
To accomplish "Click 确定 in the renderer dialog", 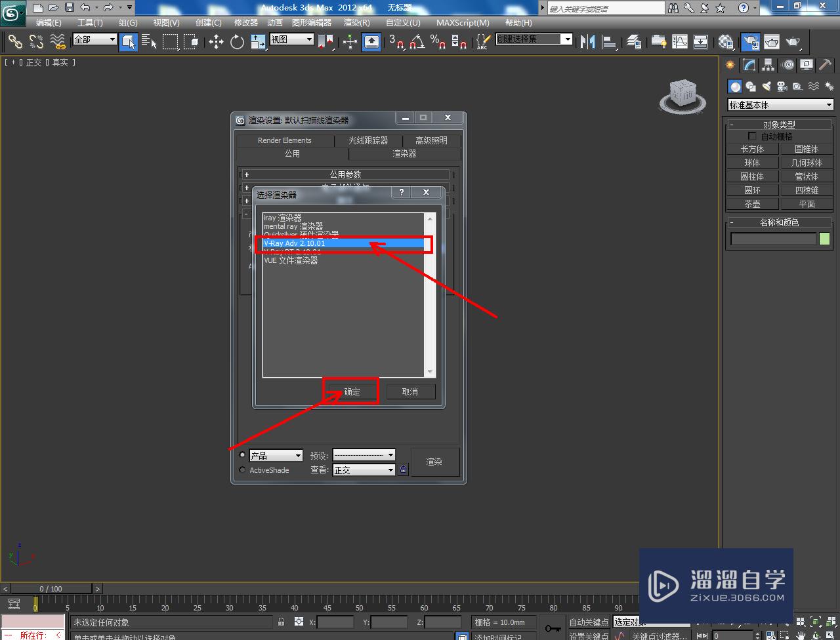I will pyautogui.click(x=352, y=391).
